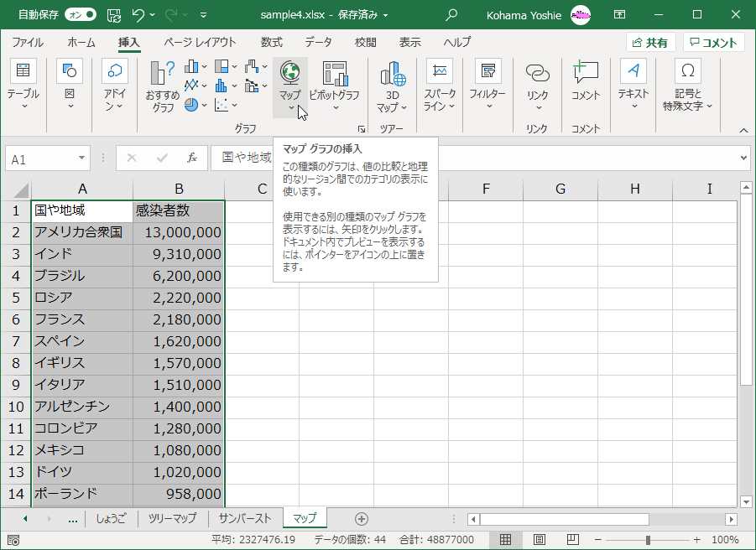Select cell F5 in the worksheet
This screenshot has height=550, width=756.
coord(486,297)
